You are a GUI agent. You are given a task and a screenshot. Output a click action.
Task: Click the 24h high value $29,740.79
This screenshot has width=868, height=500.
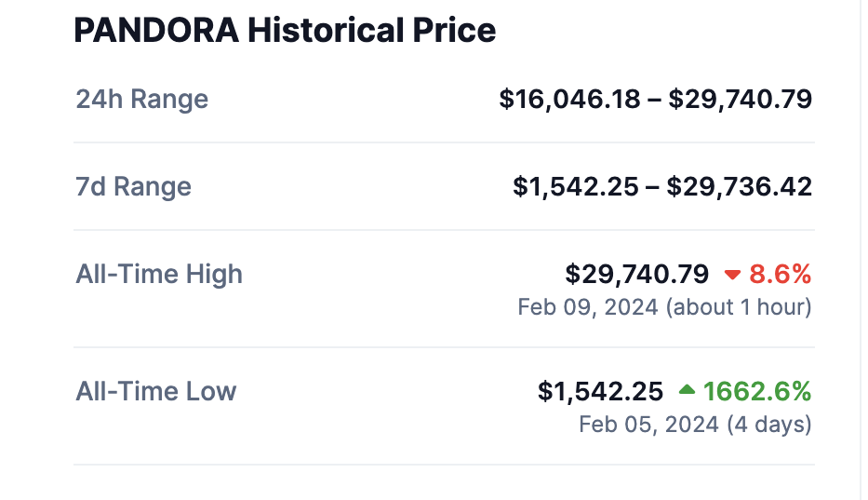740,99
